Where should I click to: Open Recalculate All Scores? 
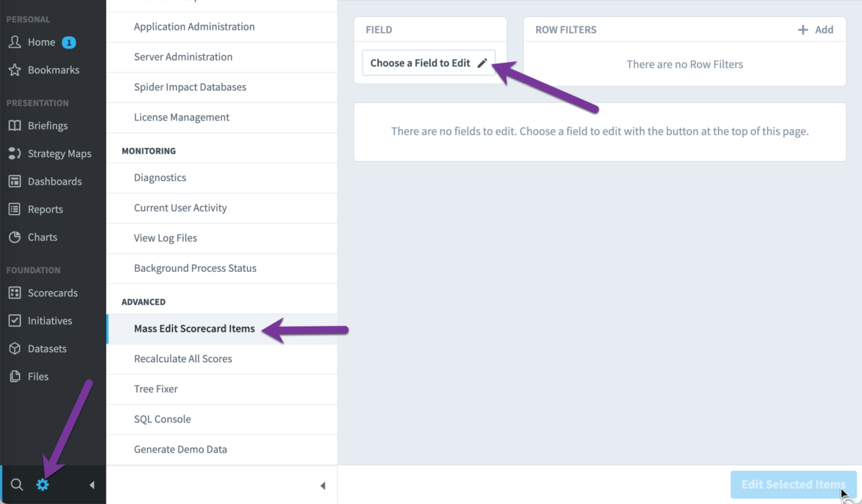[x=183, y=359]
